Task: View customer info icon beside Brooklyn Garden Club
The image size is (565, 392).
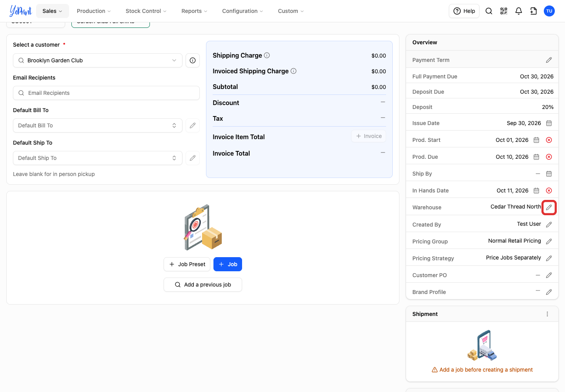Action: 193,60
